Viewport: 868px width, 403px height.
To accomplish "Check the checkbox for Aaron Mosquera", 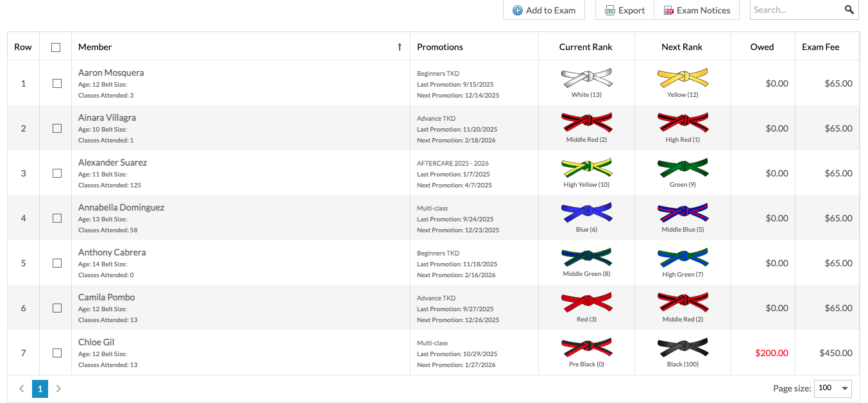I will pyautogui.click(x=56, y=83).
